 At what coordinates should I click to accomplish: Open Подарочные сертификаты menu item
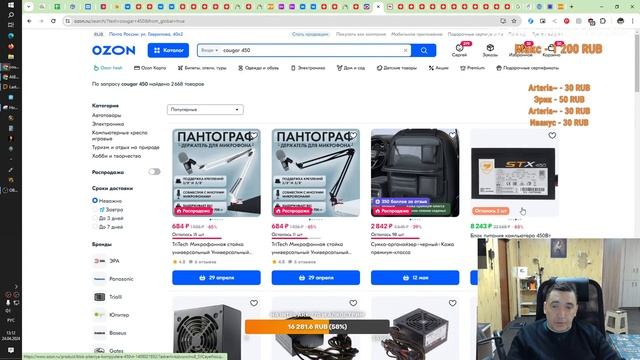pyautogui.click(x=527, y=68)
